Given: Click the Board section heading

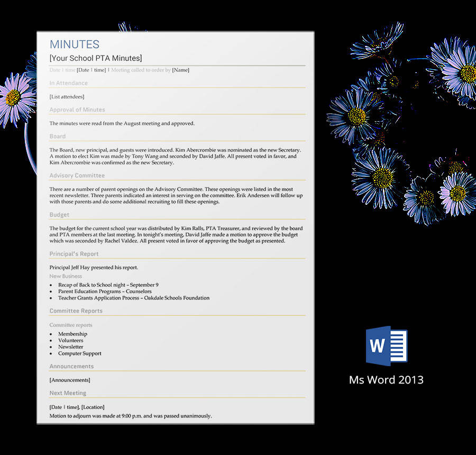Looking at the screenshot, I should (58, 136).
